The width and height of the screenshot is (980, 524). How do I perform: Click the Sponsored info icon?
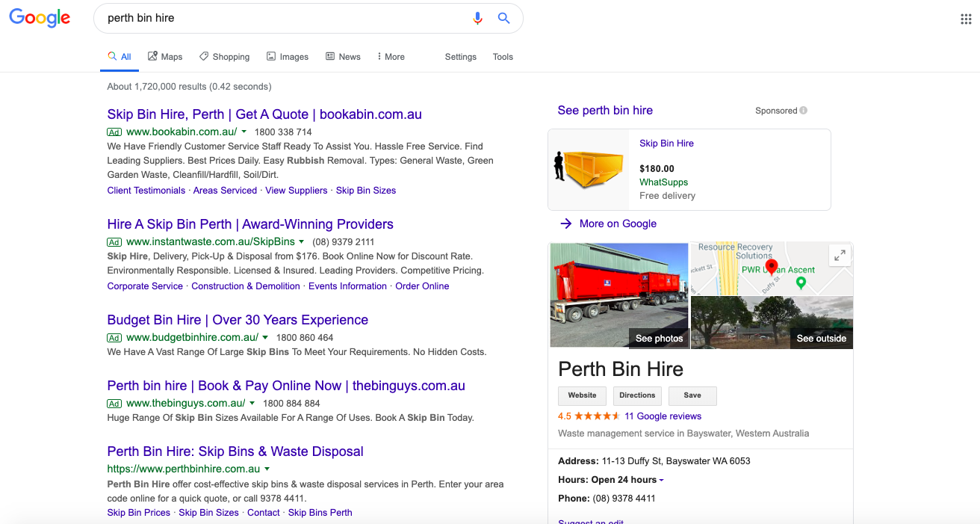(x=803, y=110)
